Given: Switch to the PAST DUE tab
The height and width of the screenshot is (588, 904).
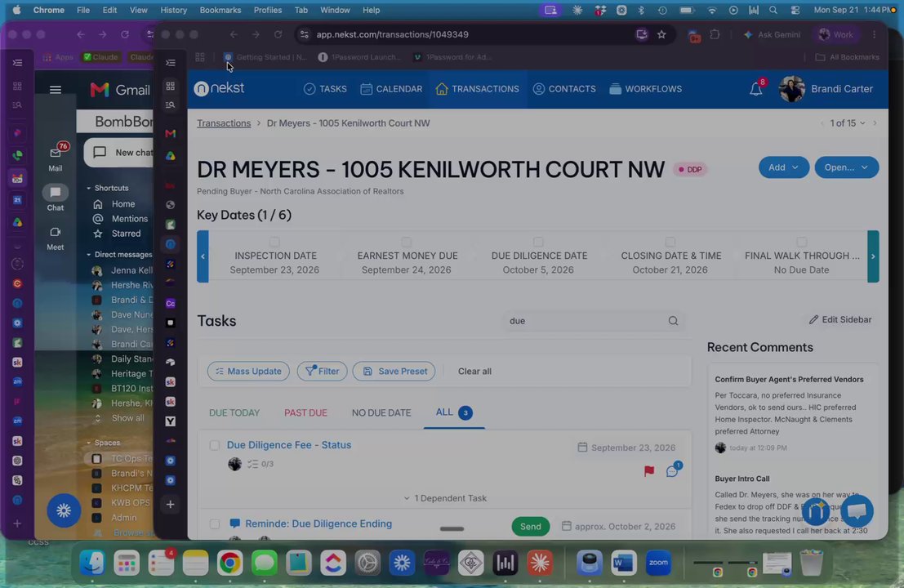Looking at the screenshot, I should (305, 412).
